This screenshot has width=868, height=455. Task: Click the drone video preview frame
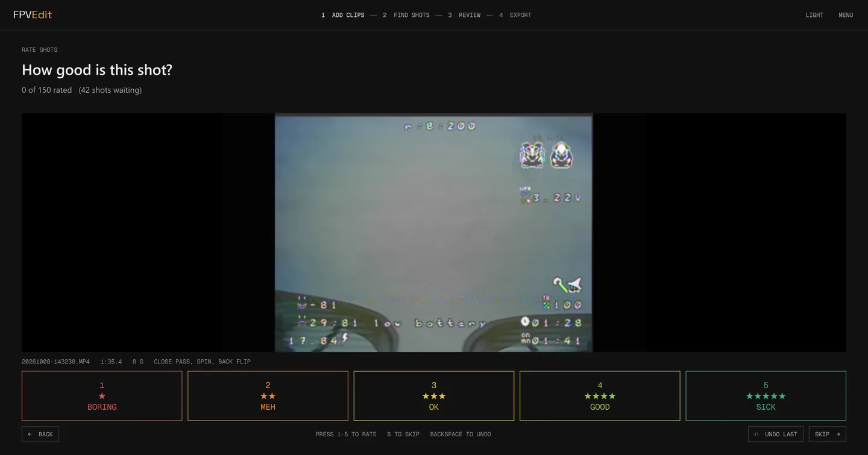(x=434, y=233)
